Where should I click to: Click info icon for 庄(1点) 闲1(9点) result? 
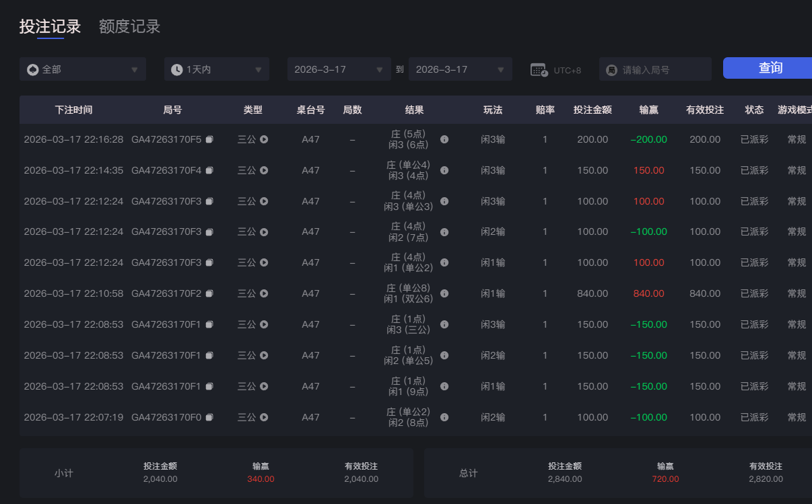click(x=444, y=386)
